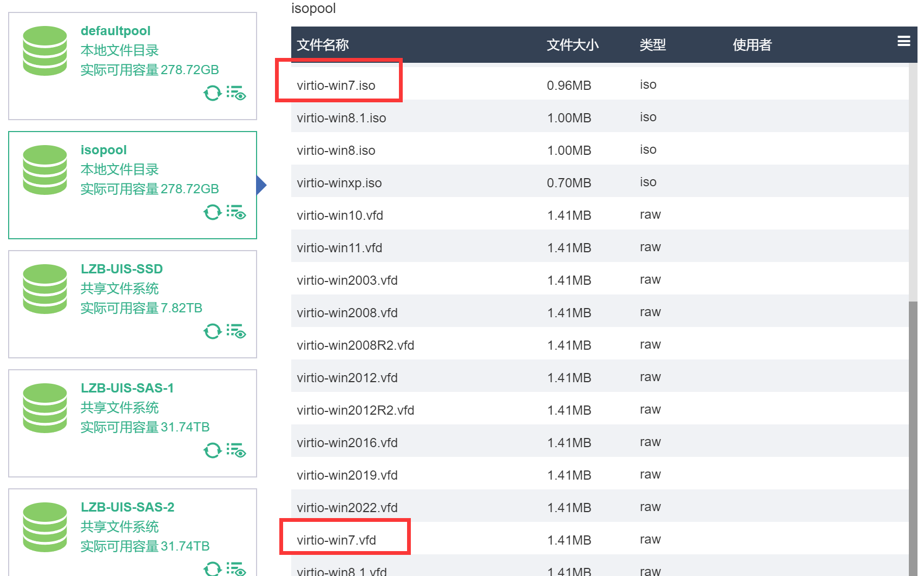Select file virtio-win2019.vfd
Image resolution: width=924 pixels, height=576 pixels.
pos(347,475)
